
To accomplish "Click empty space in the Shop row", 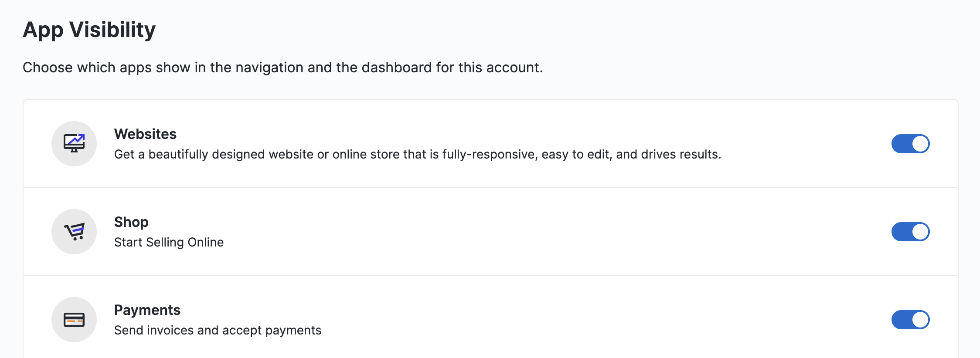I will click(523, 232).
